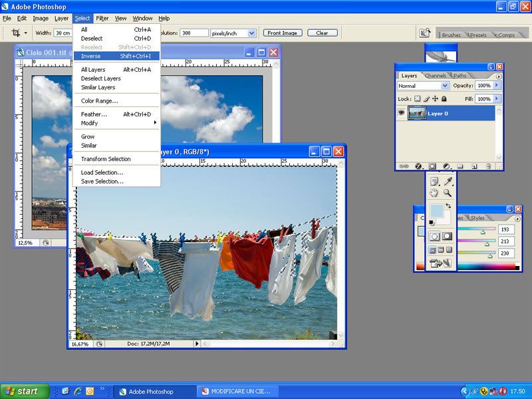
Task: Select the Crop tool preset icon
Action: point(15,33)
